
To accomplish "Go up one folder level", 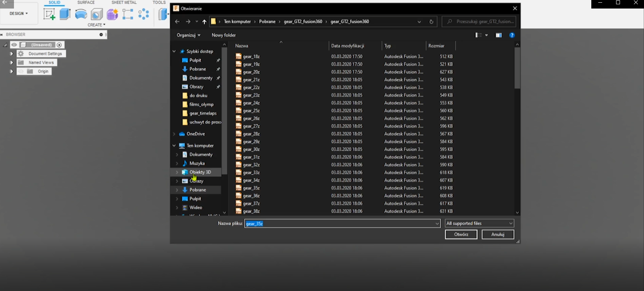I will point(204,22).
